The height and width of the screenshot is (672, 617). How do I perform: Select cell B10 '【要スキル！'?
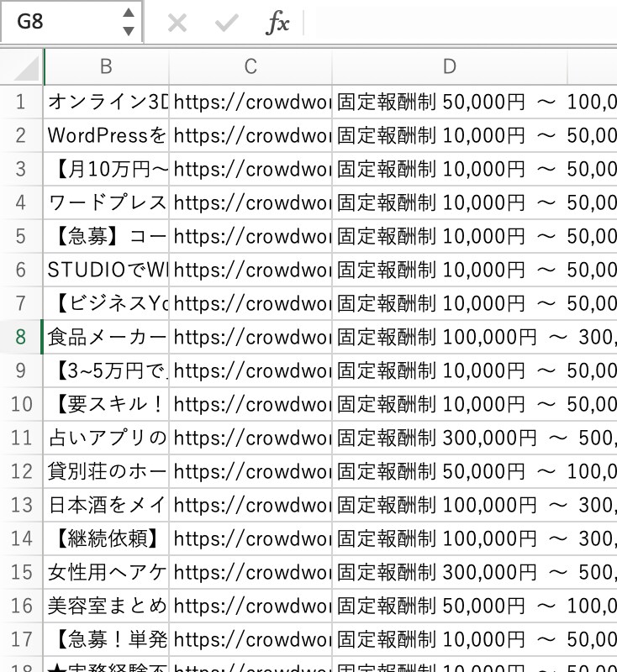point(106,404)
